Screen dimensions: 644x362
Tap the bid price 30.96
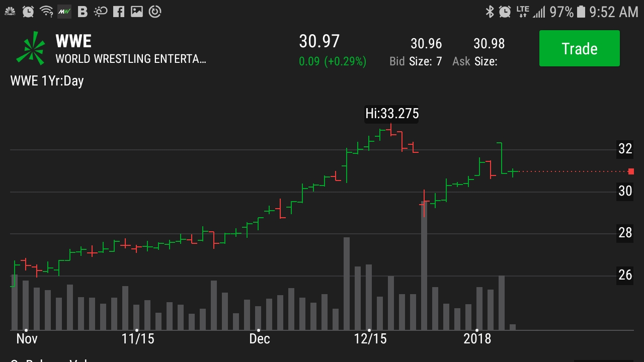point(426,44)
